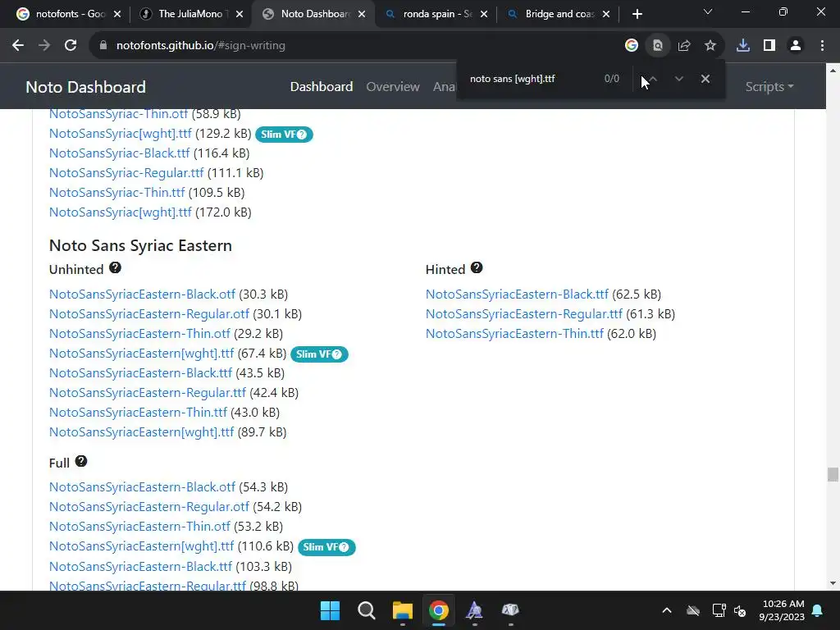This screenshot has height=630, width=840.
Task: Open the notification bell in the taskbar
Action: click(818, 610)
